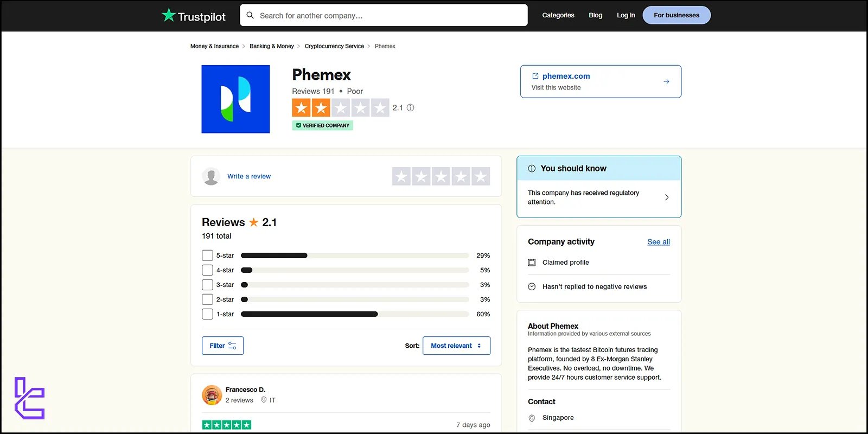Open the Filter button
Screen dimensions: 868x434
(222, 346)
